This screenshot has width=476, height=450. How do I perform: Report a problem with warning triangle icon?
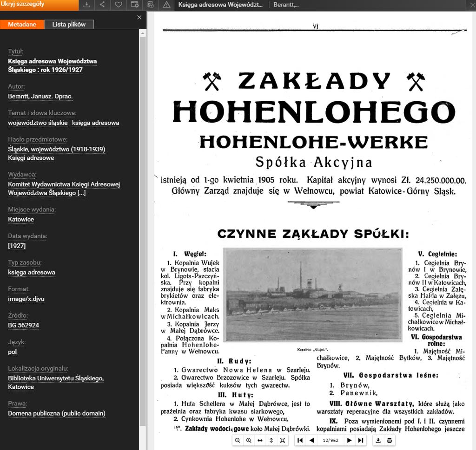[166, 5]
